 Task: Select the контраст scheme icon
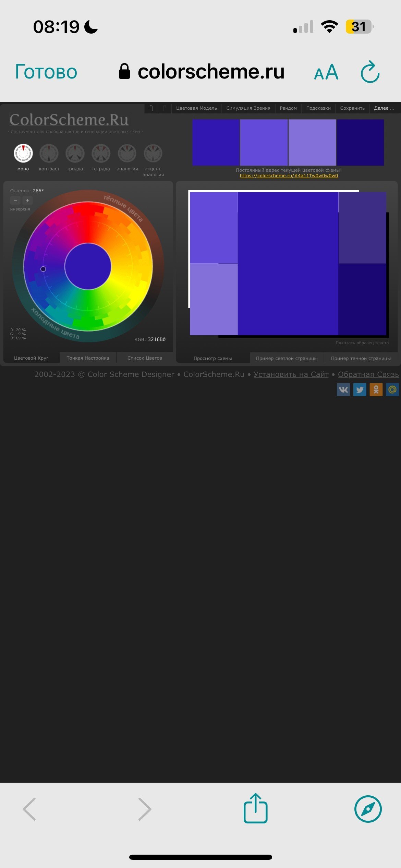tap(49, 153)
